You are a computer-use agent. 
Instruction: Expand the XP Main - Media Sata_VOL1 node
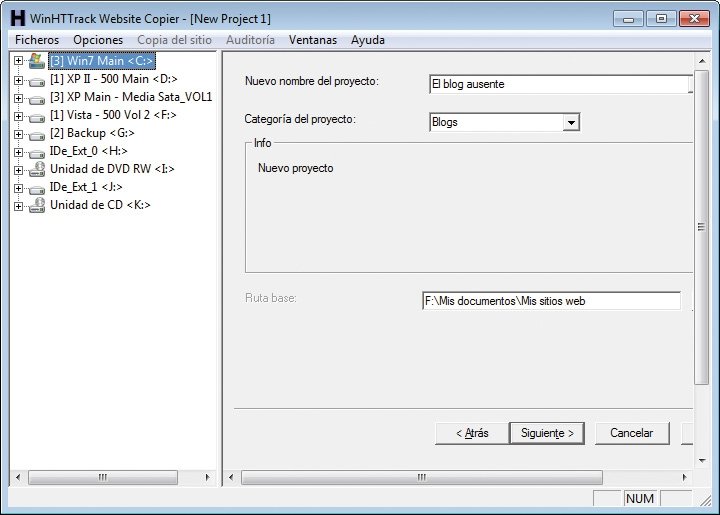click(x=18, y=98)
